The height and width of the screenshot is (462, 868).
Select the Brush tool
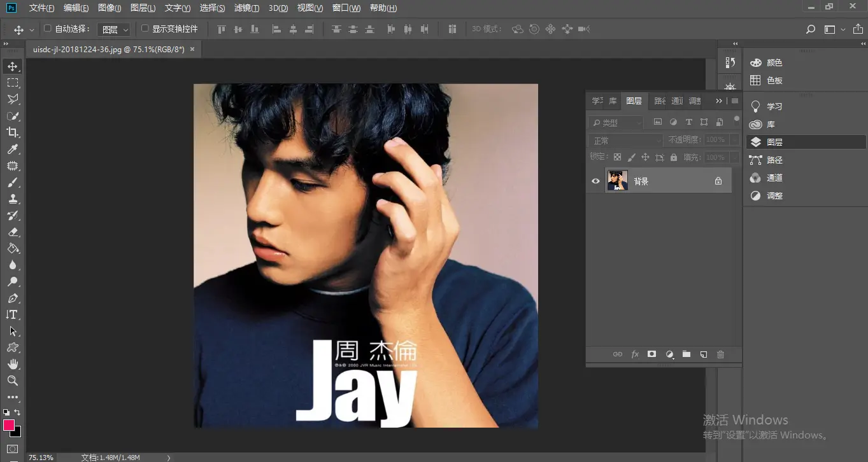13,182
